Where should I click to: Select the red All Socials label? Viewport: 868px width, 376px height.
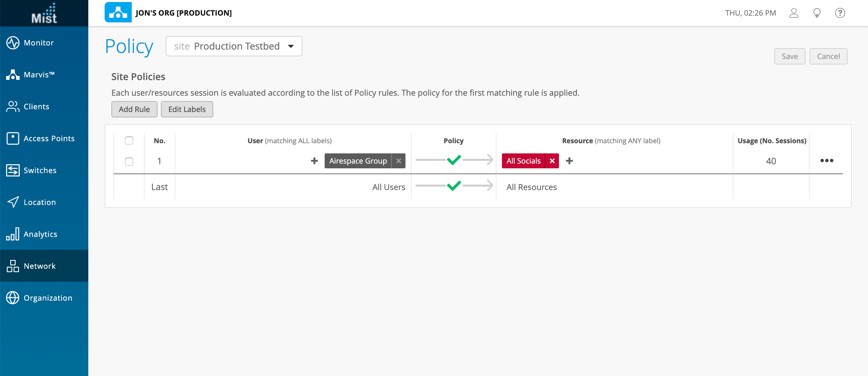coord(523,161)
